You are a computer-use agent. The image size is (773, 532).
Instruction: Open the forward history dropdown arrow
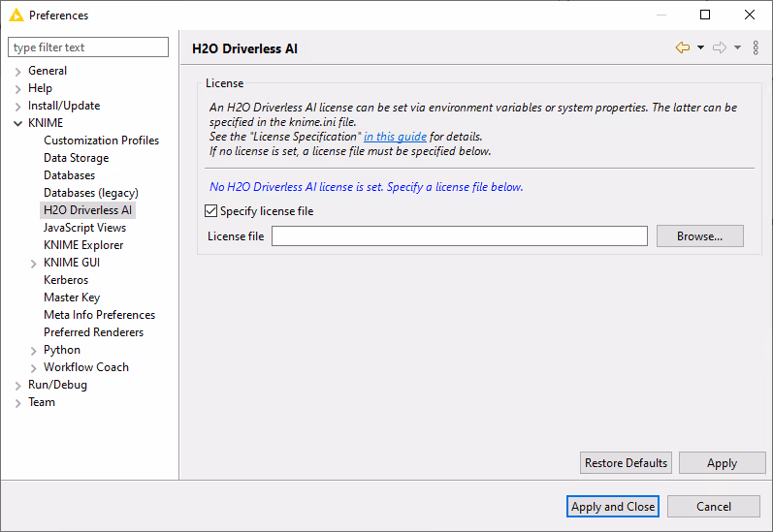[737, 47]
